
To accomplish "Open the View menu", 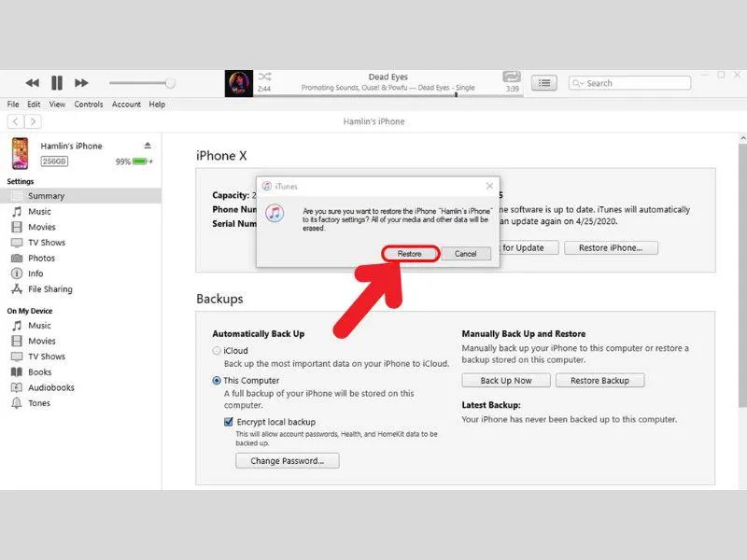I will point(57,105).
